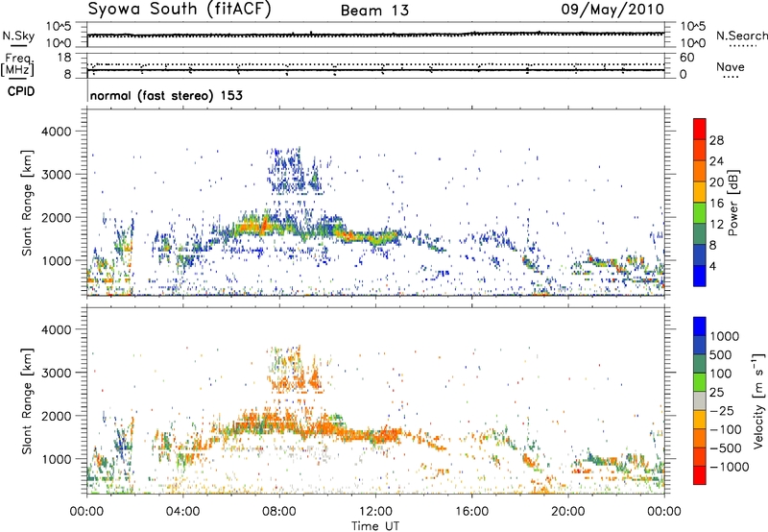Click '3000' on the velocity panel range axis

pyautogui.click(x=56, y=373)
